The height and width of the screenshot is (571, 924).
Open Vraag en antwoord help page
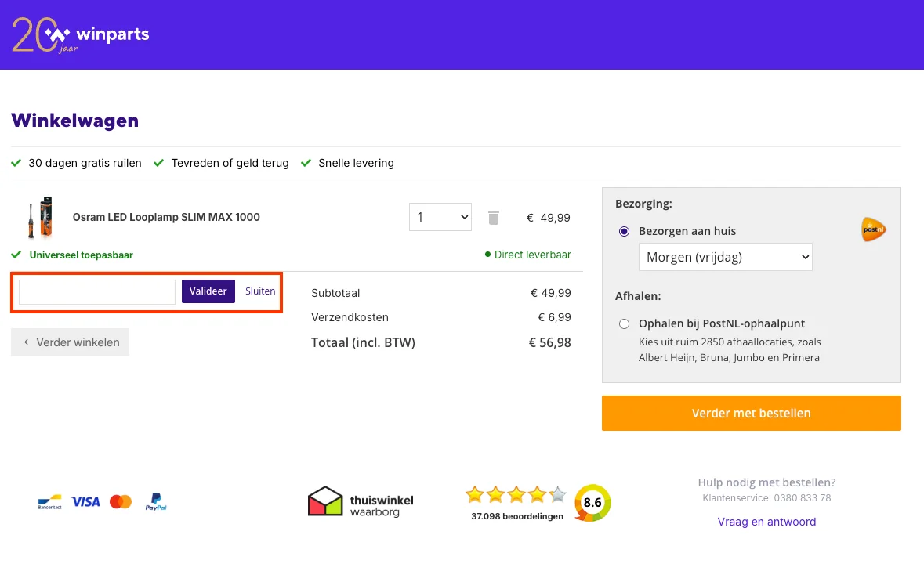766,521
